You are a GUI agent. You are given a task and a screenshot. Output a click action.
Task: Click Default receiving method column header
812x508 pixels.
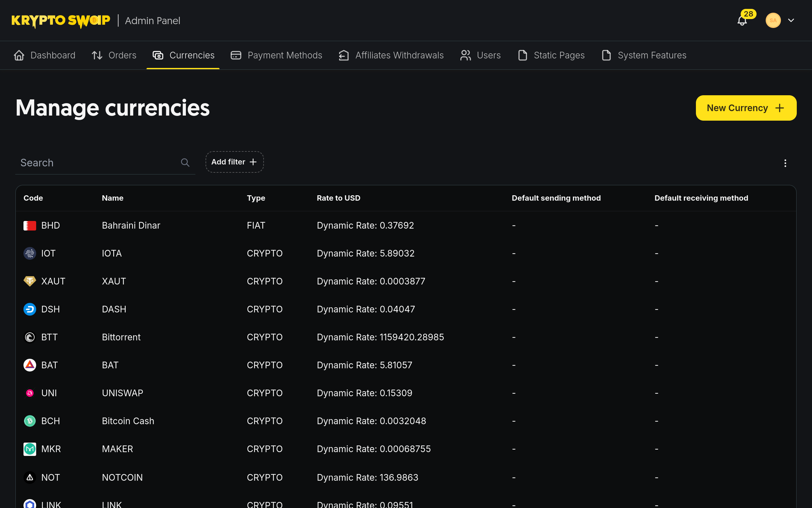(701, 198)
